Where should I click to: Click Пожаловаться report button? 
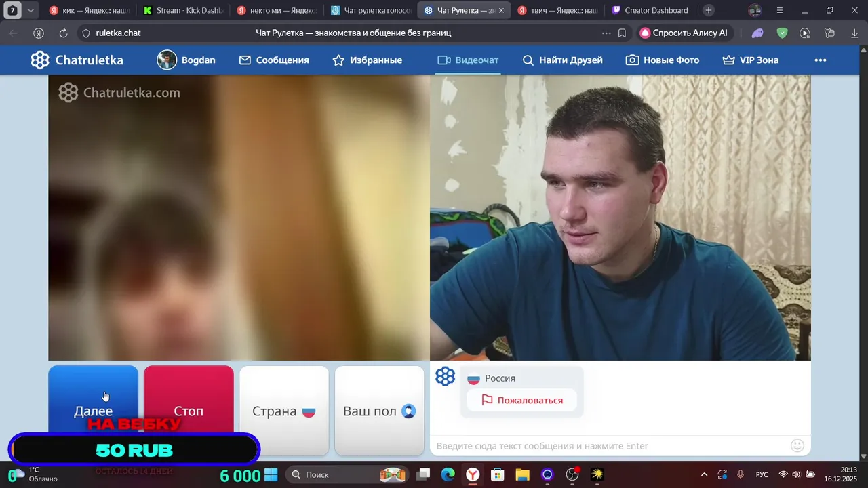pyautogui.click(x=522, y=401)
